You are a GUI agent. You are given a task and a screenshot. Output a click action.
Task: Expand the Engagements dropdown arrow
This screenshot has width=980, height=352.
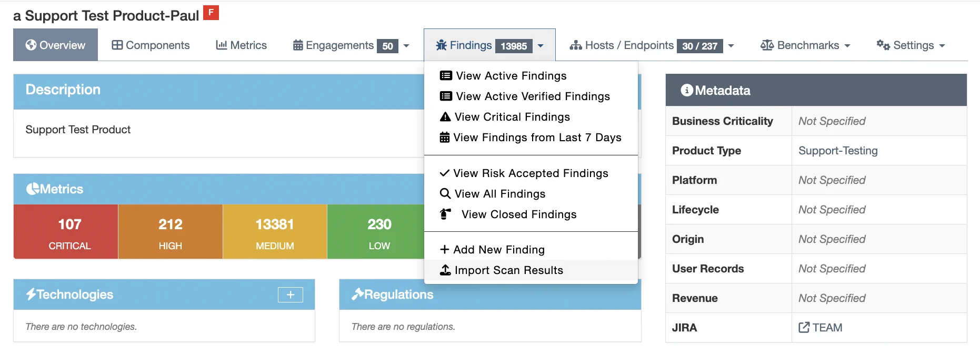(406, 46)
